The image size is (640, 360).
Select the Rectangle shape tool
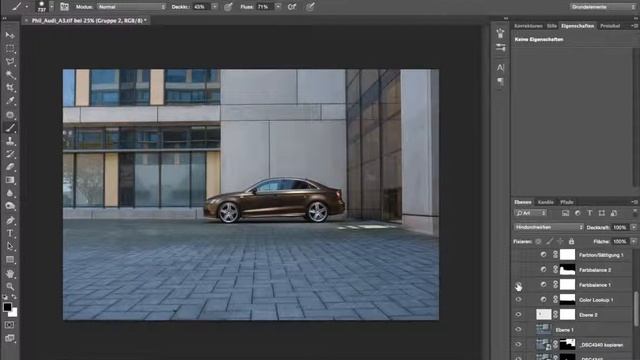[10, 259]
